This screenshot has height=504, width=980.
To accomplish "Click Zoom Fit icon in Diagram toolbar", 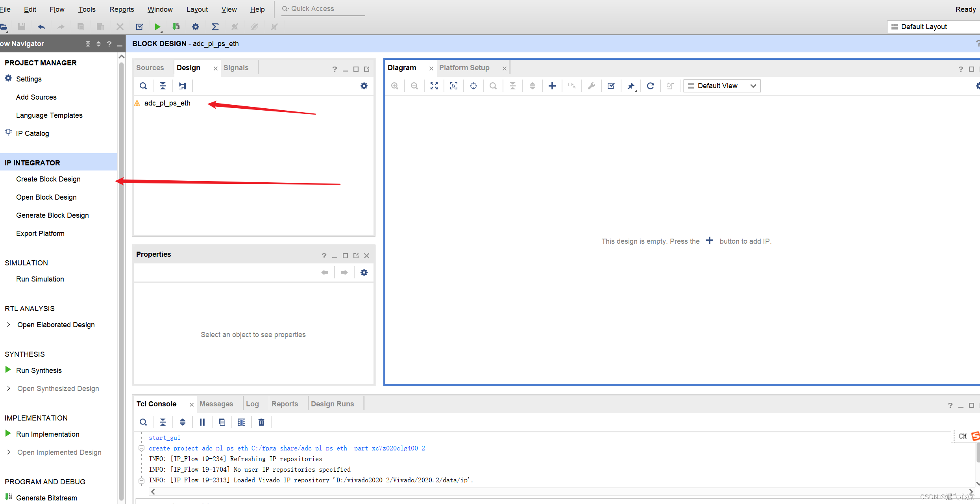I will coord(434,86).
